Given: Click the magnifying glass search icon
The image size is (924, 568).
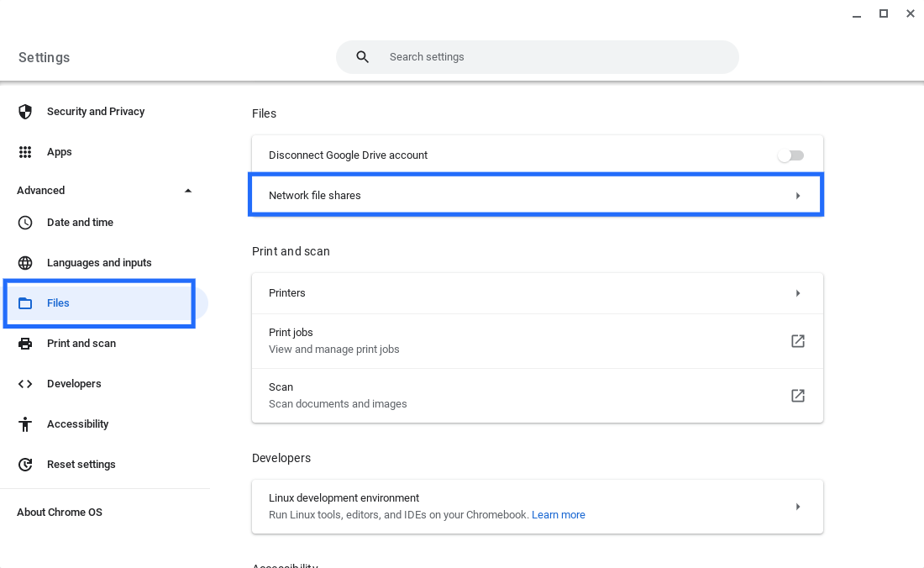Looking at the screenshot, I should click(363, 57).
